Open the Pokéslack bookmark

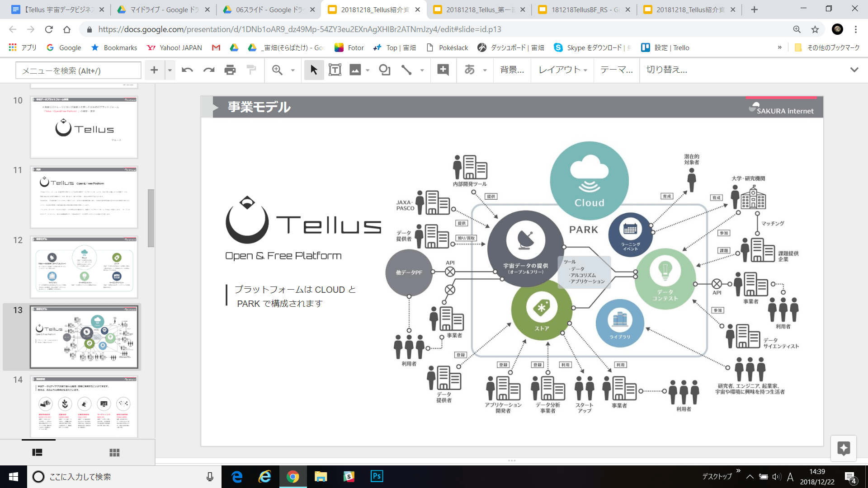pos(447,47)
